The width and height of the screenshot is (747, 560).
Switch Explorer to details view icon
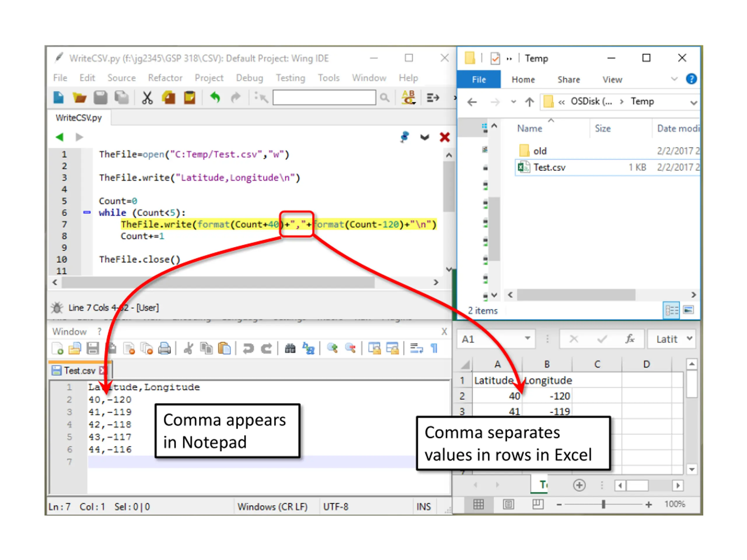tap(671, 310)
